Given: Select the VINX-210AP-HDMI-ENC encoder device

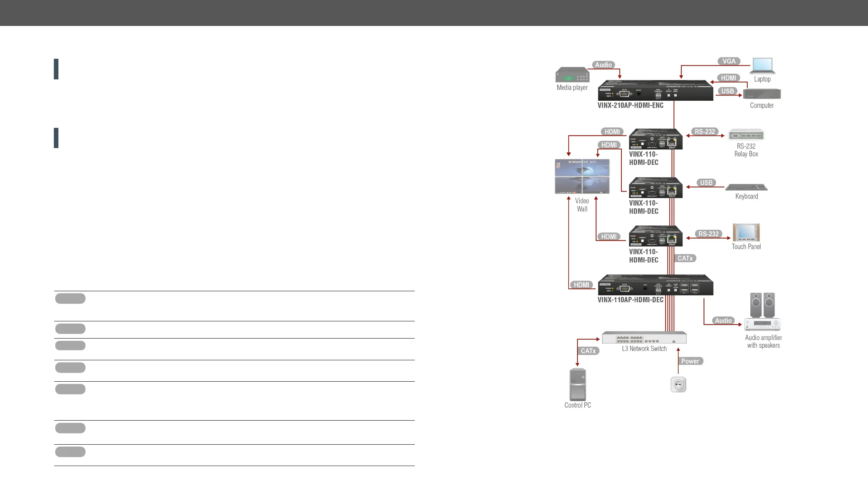Looking at the screenshot, I should point(655,91).
